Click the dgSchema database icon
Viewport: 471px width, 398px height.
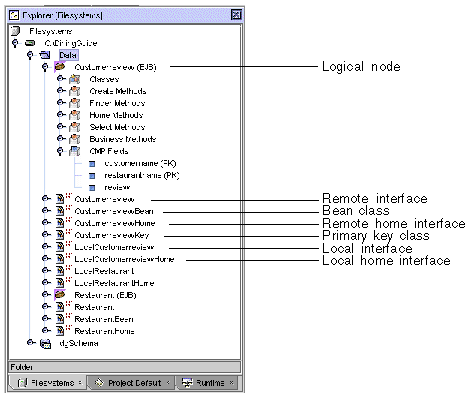(x=45, y=343)
